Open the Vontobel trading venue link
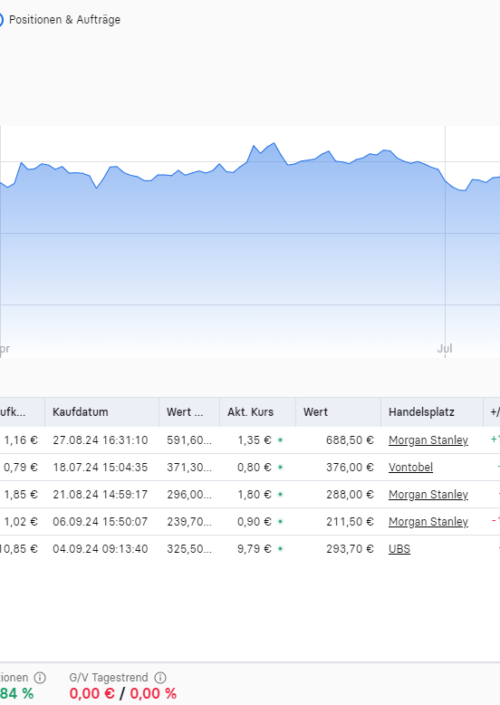The image size is (500, 705). [411, 467]
